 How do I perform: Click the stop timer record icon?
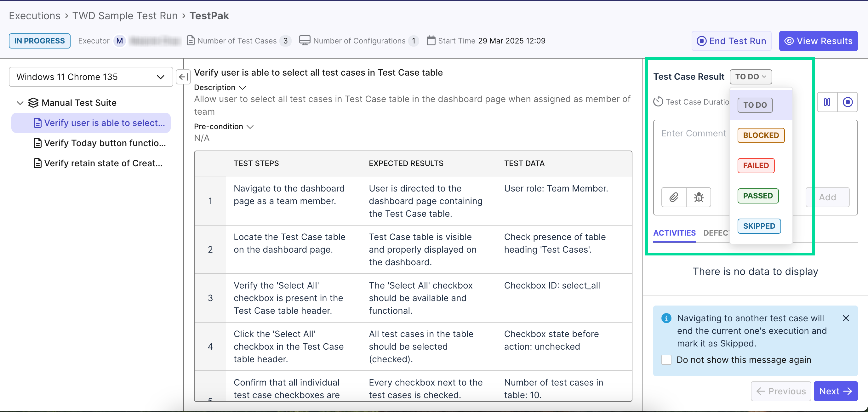(x=848, y=102)
